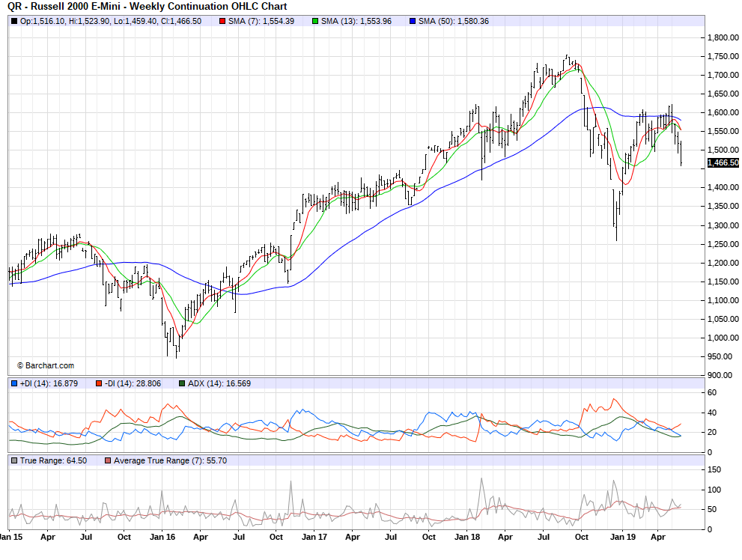The width and height of the screenshot is (742, 560).
Task: Click the Average True Range (7) legend square
Action: 109,460
